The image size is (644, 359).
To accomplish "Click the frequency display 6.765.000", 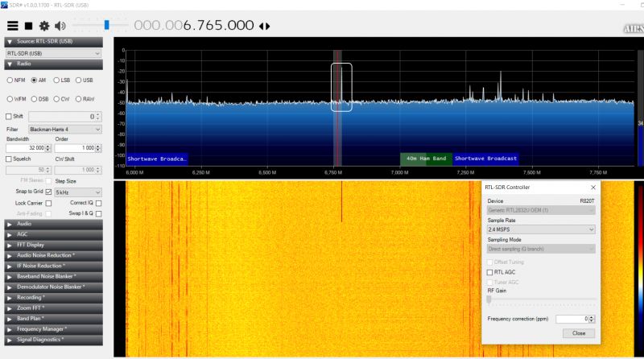I will pyautogui.click(x=194, y=26).
